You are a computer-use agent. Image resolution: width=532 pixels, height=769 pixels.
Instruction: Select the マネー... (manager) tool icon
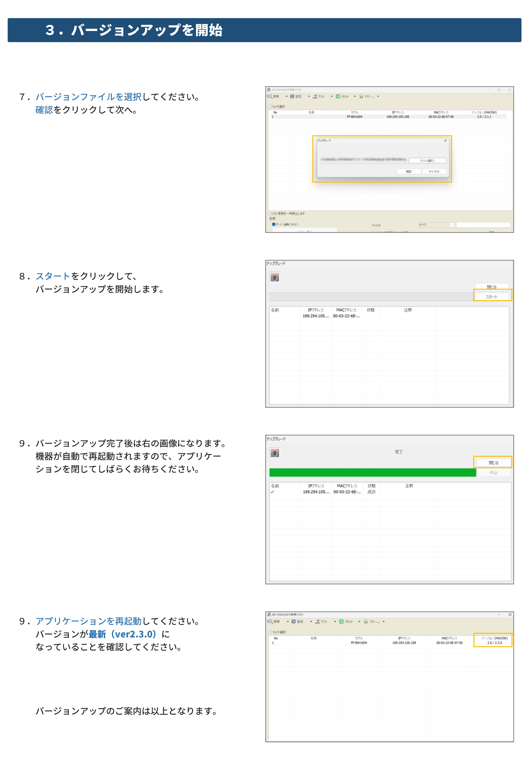click(361, 96)
